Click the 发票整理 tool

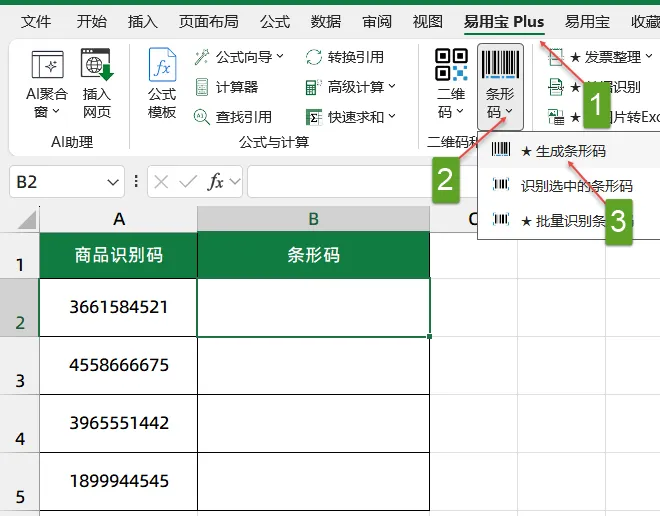601,56
